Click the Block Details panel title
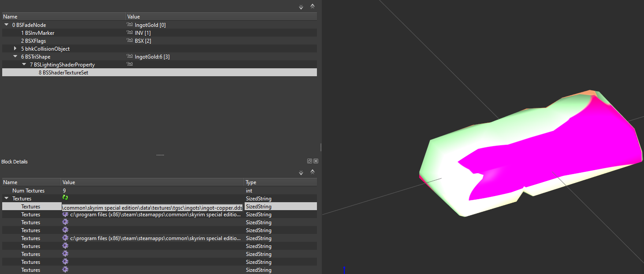Image resolution: width=644 pixels, height=274 pixels. 15,162
